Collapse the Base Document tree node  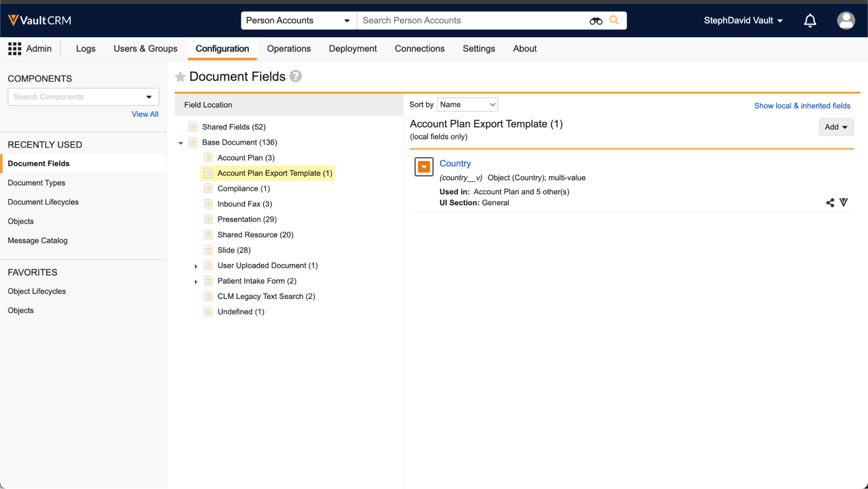[x=181, y=143]
